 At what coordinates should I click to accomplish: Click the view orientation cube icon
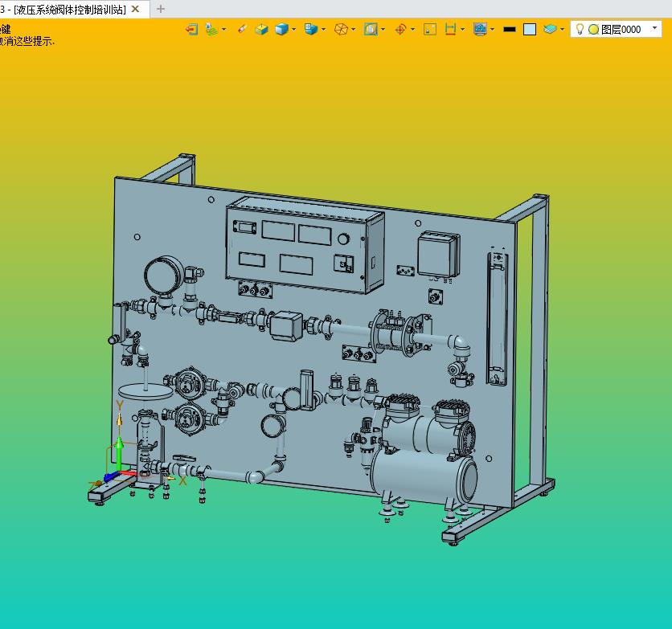click(x=311, y=29)
